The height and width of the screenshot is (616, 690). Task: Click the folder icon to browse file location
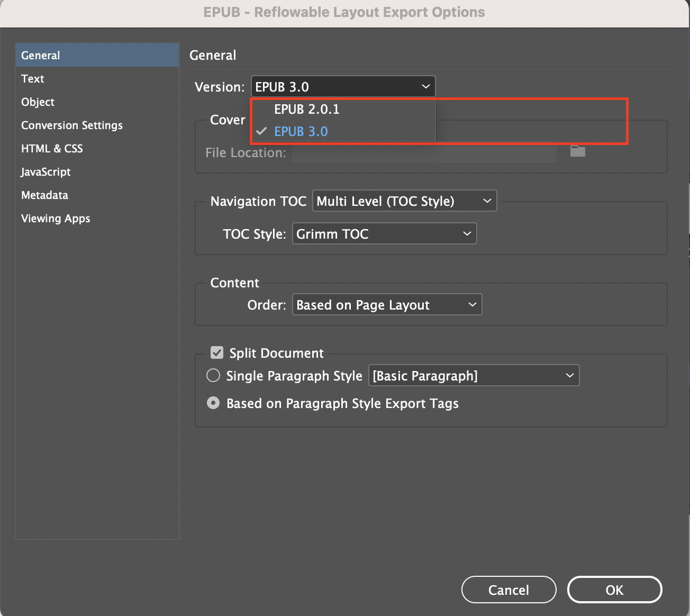[577, 151]
